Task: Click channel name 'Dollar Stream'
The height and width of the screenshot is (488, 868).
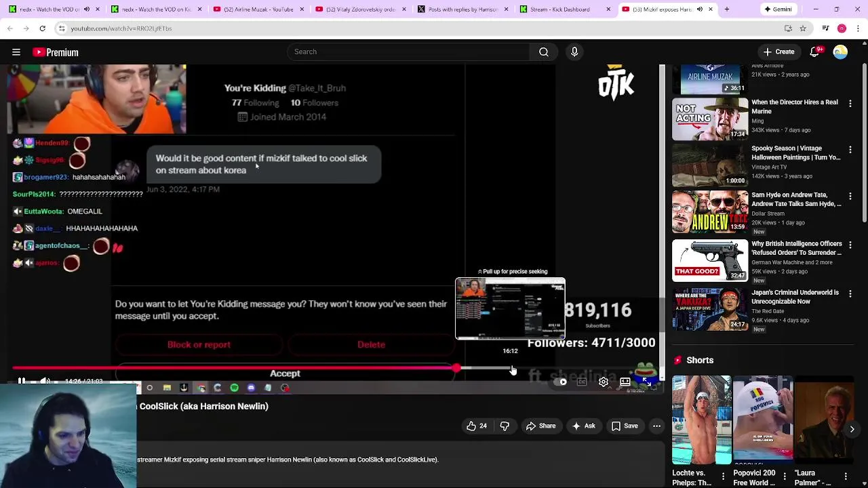Action: click(768, 213)
